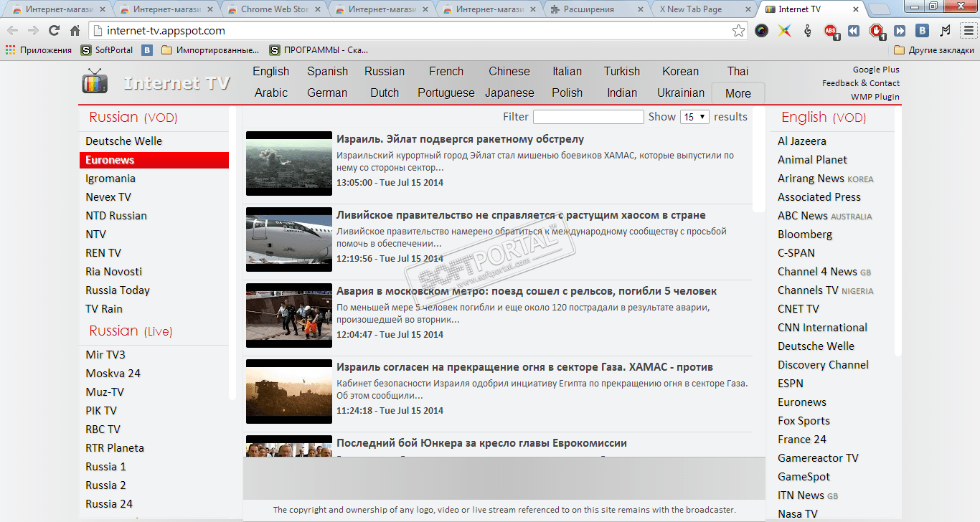Click the browser forward arrow
Image resolution: width=980 pixels, height=522 pixels.
[33, 31]
